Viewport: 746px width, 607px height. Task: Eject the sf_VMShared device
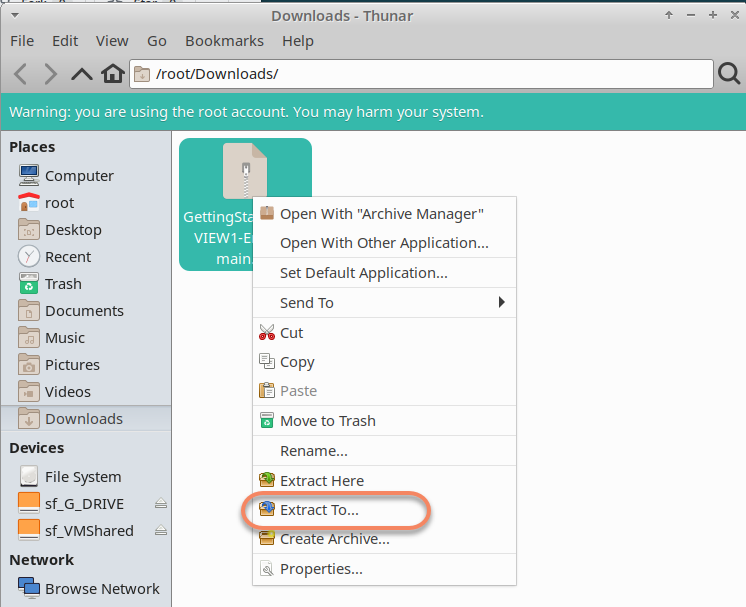tap(161, 530)
